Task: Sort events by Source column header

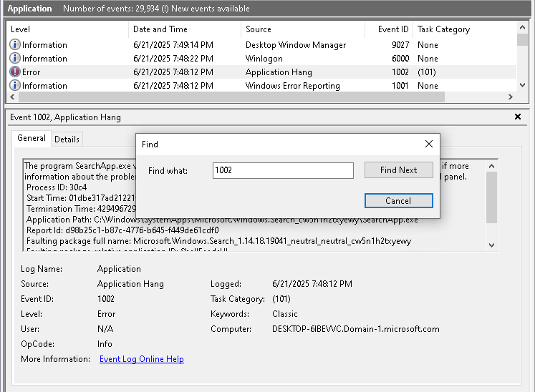Action: pos(303,29)
